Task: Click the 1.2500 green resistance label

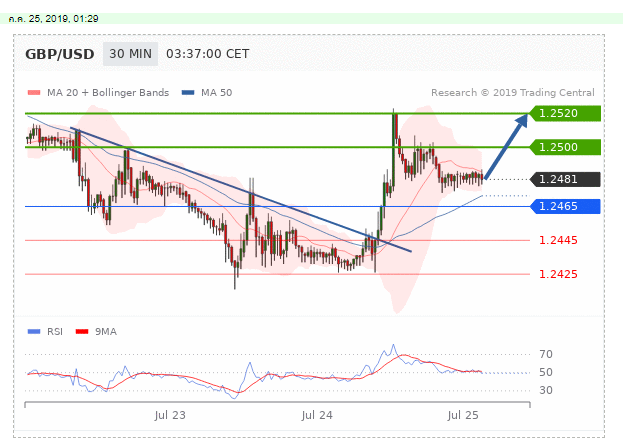Action: click(565, 147)
